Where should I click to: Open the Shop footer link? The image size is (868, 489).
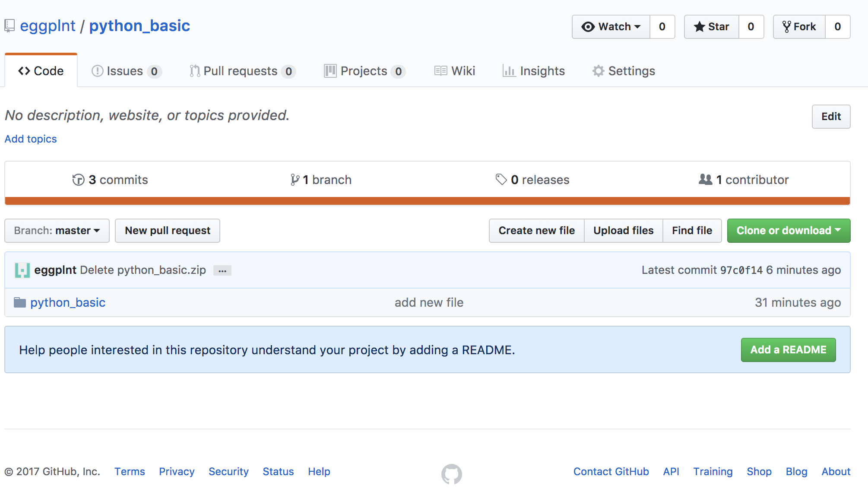click(x=759, y=472)
